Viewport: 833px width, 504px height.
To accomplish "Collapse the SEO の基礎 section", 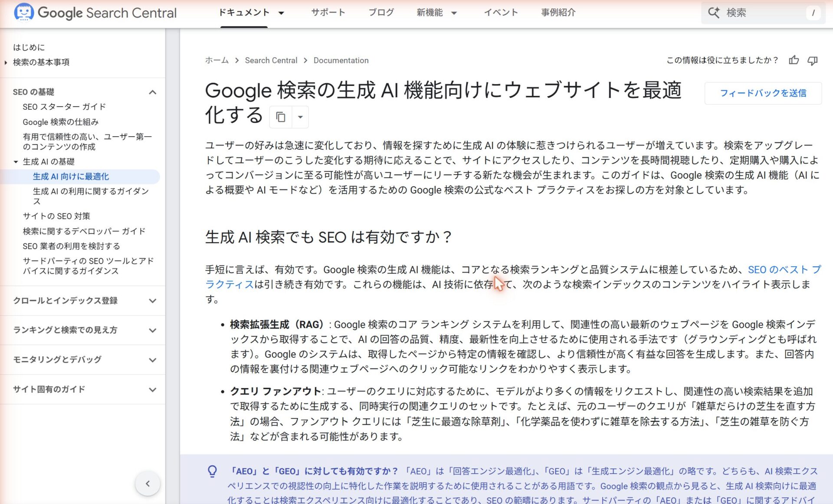I will [152, 92].
